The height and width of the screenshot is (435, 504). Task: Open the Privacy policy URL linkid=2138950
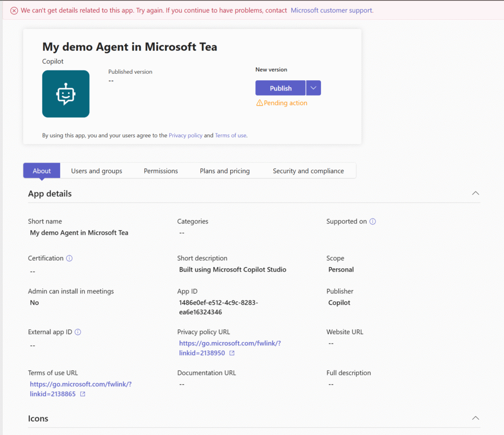pos(230,348)
